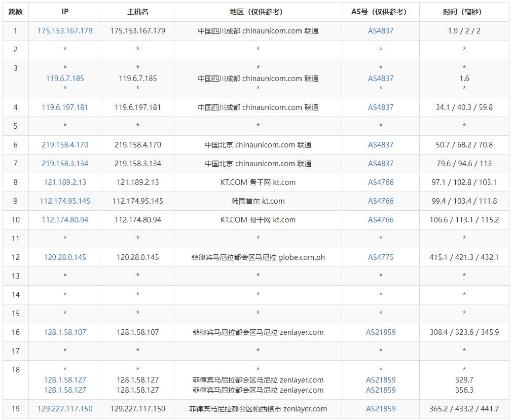
Task: Click time value 79.6 / 94.6 / 113
Action: 464,164
